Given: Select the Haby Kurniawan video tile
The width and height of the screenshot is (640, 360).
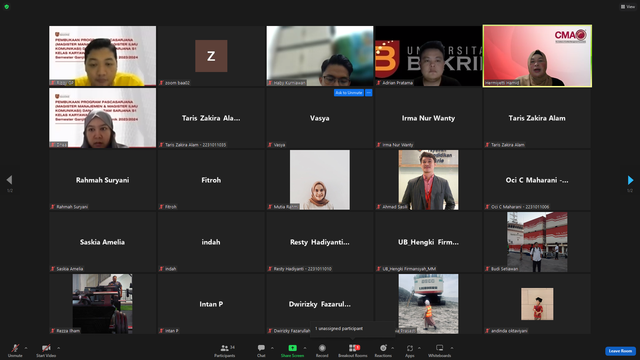Looking at the screenshot, I should pos(320,56).
